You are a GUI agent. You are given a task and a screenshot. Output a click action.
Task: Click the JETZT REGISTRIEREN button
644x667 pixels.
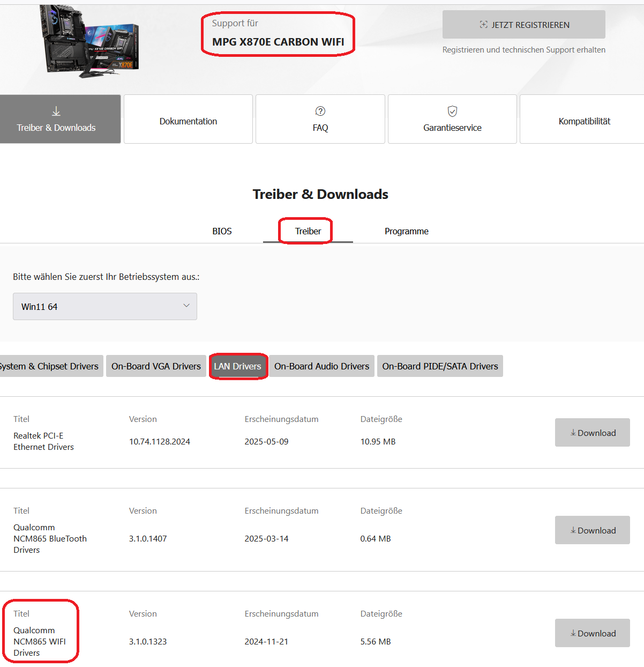[x=524, y=24]
